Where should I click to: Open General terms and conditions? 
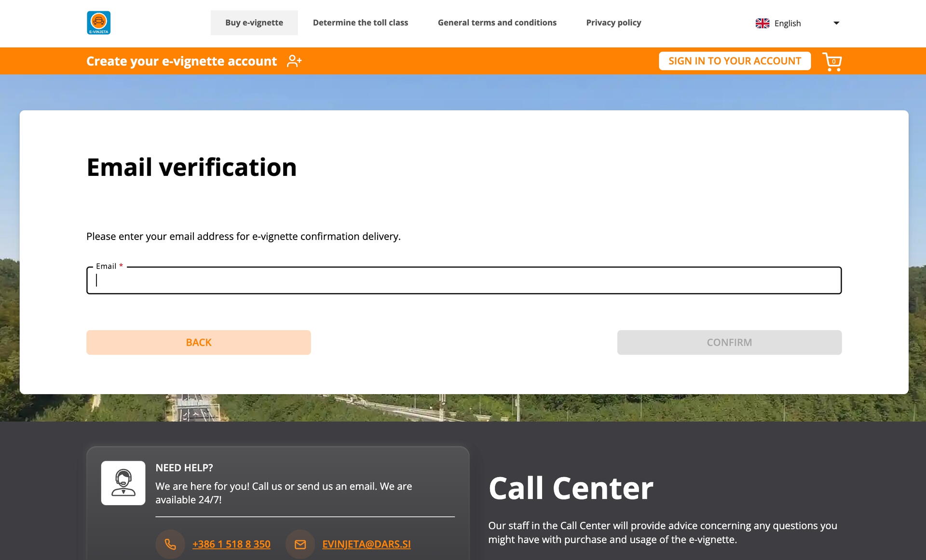(x=497, y=23)
